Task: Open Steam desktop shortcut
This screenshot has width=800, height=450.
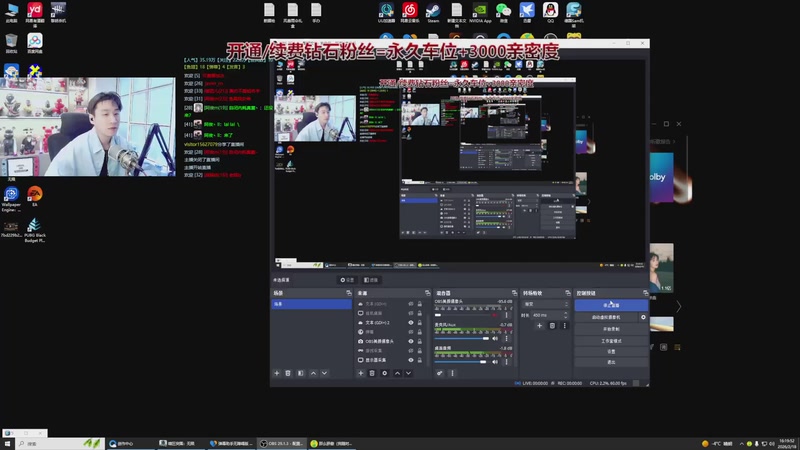Action: tap(433, 12)
